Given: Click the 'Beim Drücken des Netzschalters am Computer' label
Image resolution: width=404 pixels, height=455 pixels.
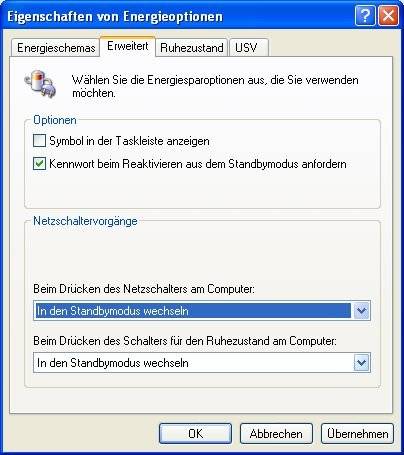Looking at the screenshot, I should tap(144, 289).
